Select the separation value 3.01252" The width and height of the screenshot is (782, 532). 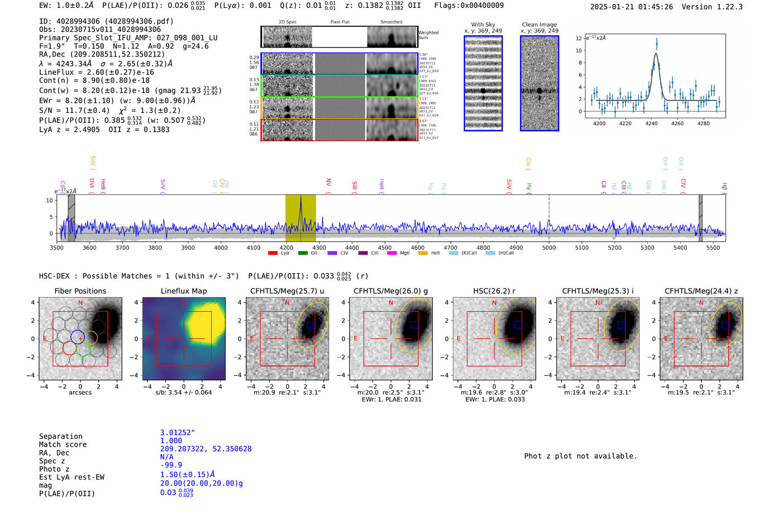[178, 433]
